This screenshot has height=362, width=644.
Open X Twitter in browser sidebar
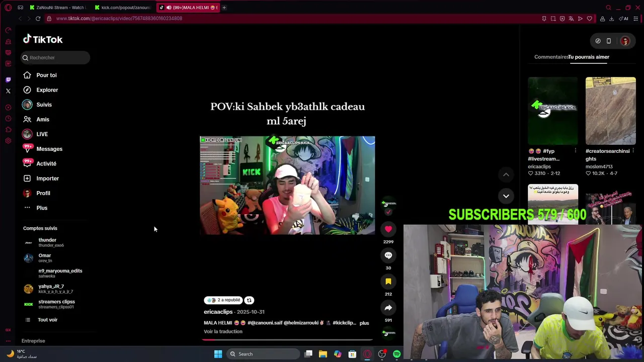(8, 91)
